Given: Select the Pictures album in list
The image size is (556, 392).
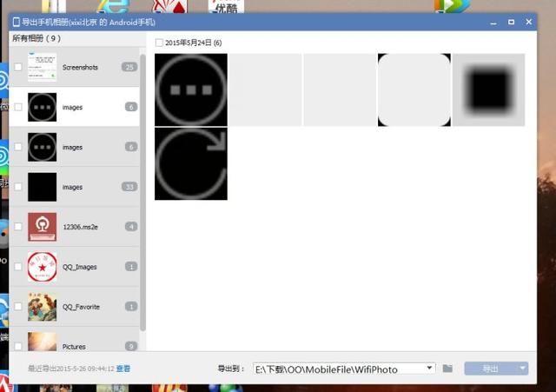Looking at the screenshot, I should tap(74, 346).
